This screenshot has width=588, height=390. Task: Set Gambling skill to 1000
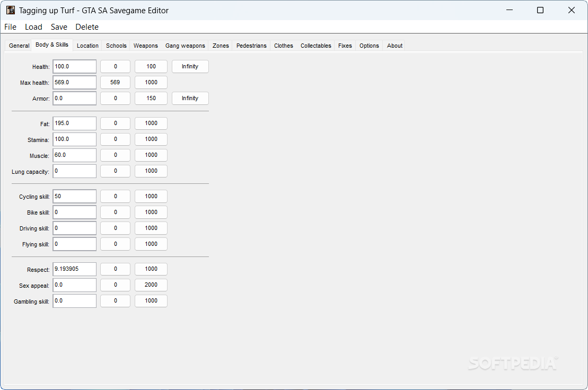(151, 301)
